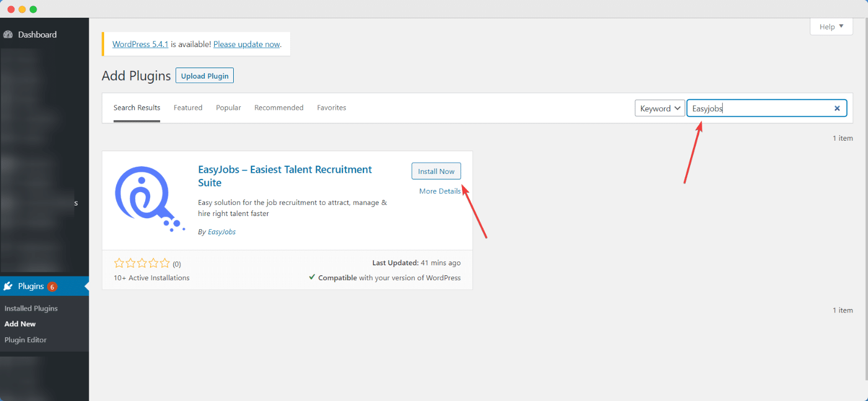This screenshot has width=868, height=401.
Task: Click the top '1 item' count text
Action: coord(843,138)
